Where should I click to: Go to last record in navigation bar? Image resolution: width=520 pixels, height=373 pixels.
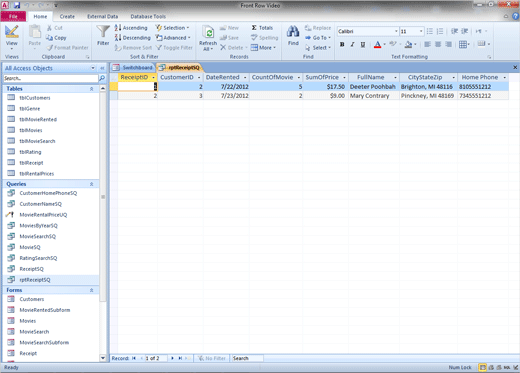(180, 358)
